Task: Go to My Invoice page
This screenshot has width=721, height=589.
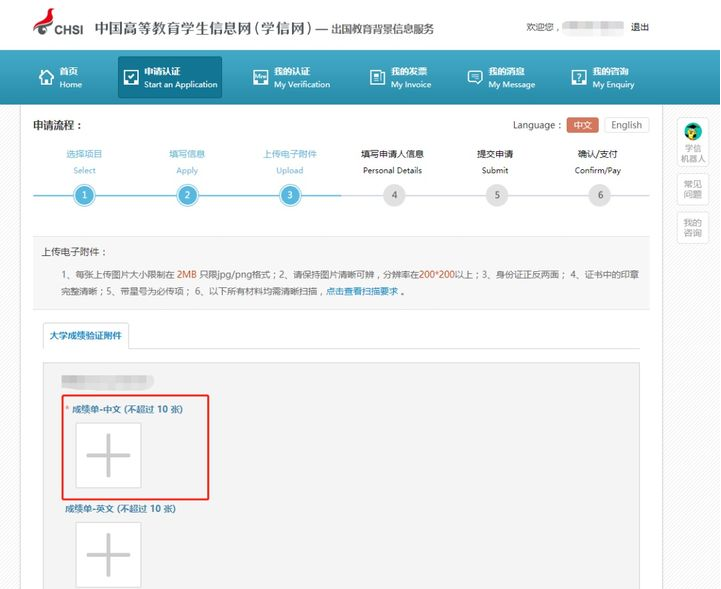Action: [401, 77]
